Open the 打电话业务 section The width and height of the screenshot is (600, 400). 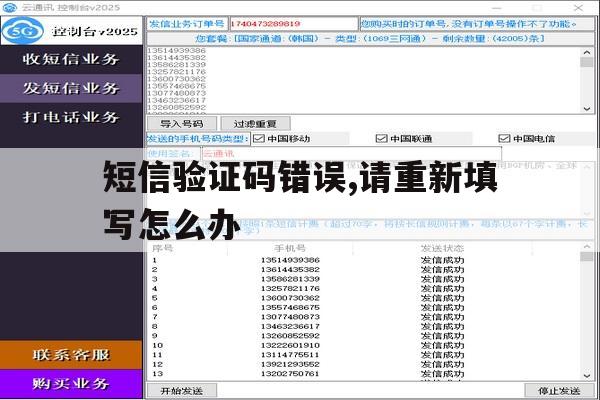(x=71, y=118)
